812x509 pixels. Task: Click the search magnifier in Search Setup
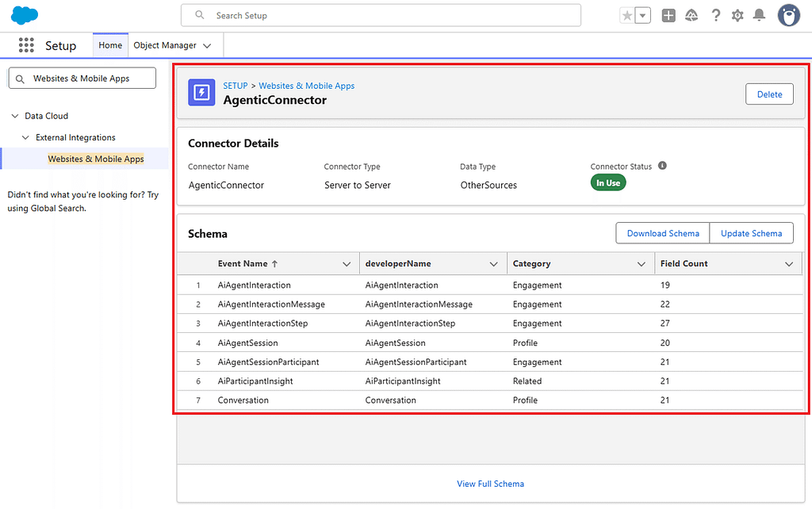(199, 16)
